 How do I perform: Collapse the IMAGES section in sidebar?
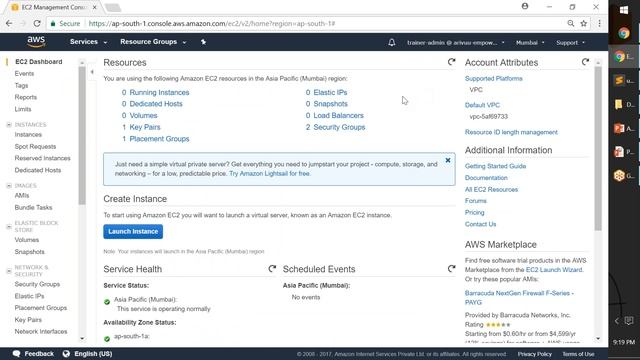coord(9,186)
